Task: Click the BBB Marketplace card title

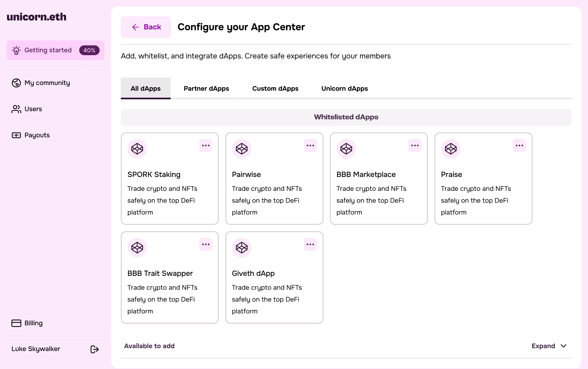Action: click(366, 174)
